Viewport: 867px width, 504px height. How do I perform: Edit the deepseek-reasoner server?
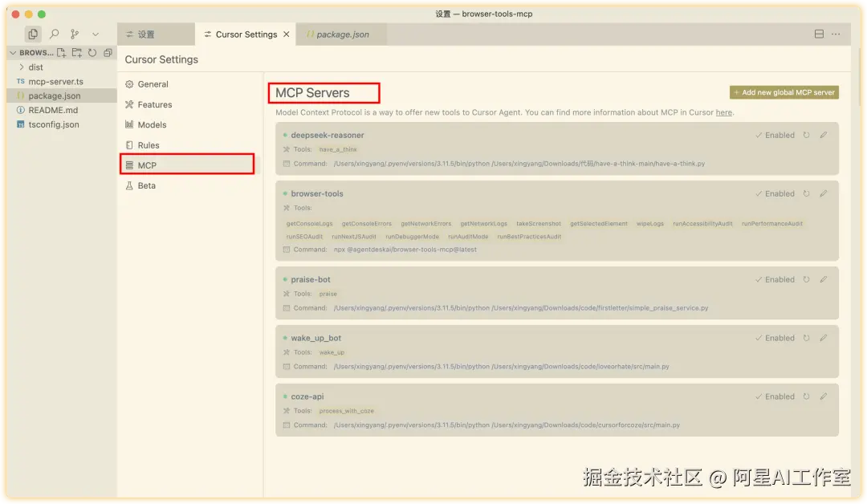[x=824, y=135]
